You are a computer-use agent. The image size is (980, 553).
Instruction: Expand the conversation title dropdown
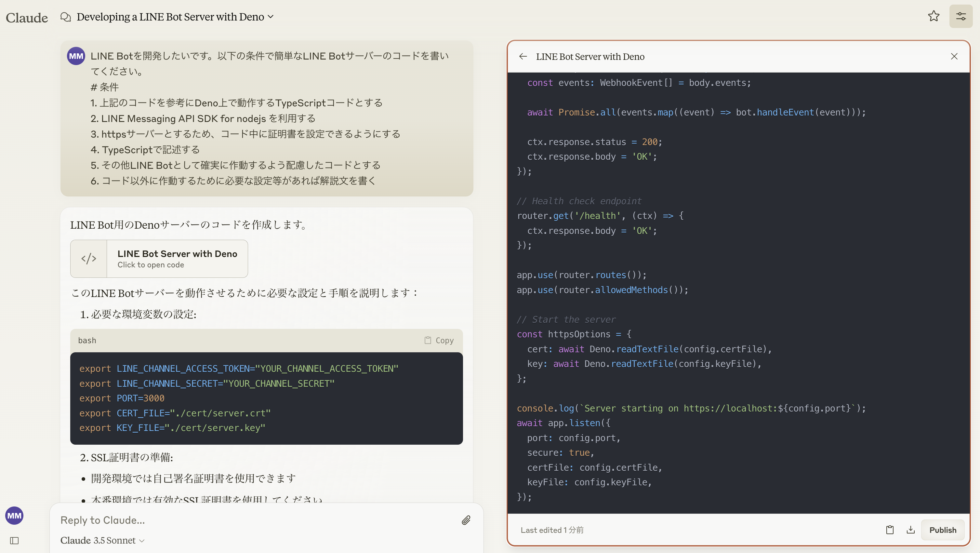[271, 17]
